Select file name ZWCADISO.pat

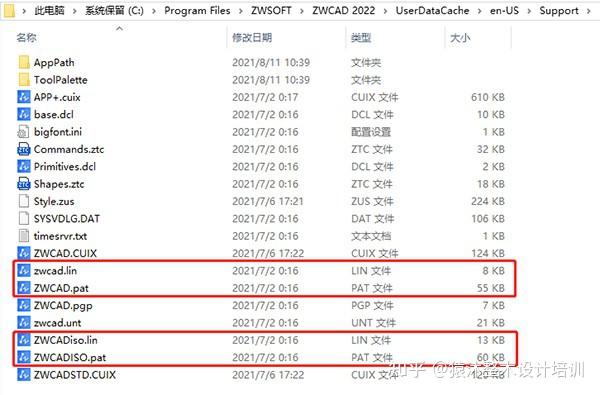70,357
